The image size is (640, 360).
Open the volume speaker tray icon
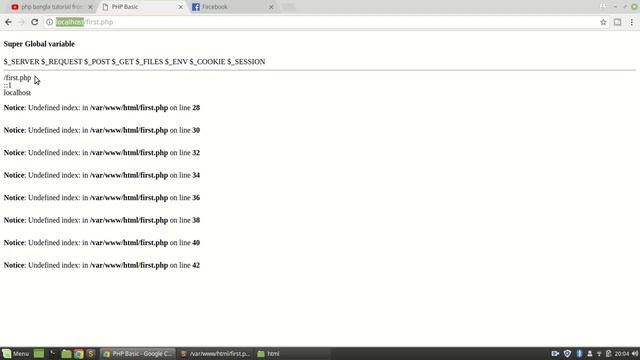[635, 353]
